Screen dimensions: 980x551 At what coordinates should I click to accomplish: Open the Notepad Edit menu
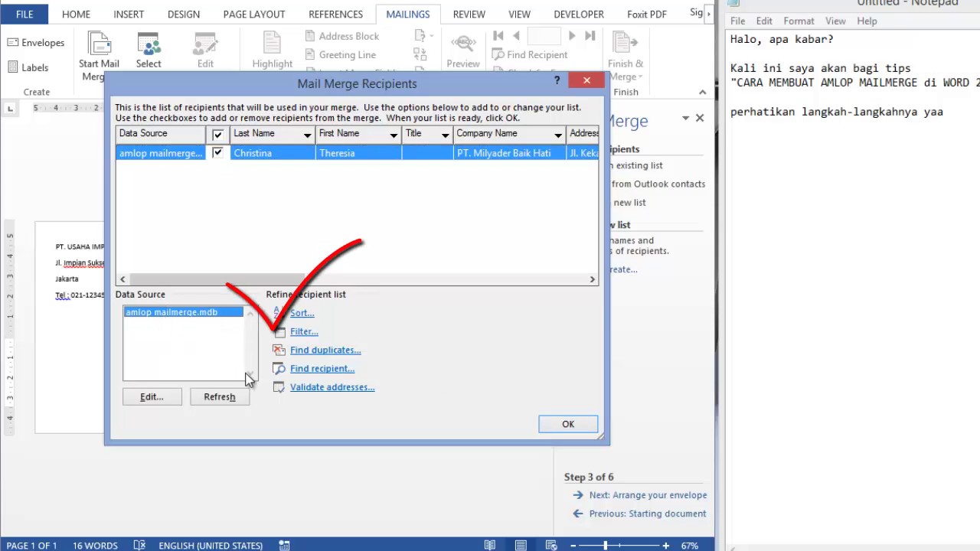click(x=764, y=21)
